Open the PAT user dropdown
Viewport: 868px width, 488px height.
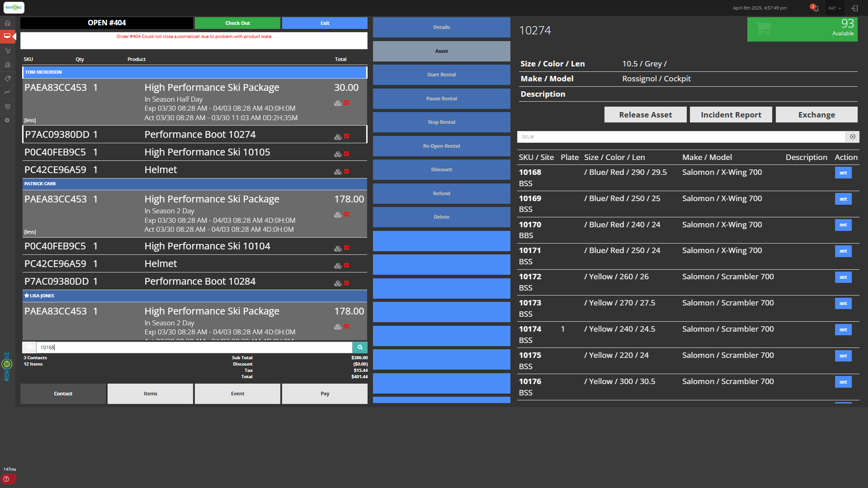pos(835,8)
